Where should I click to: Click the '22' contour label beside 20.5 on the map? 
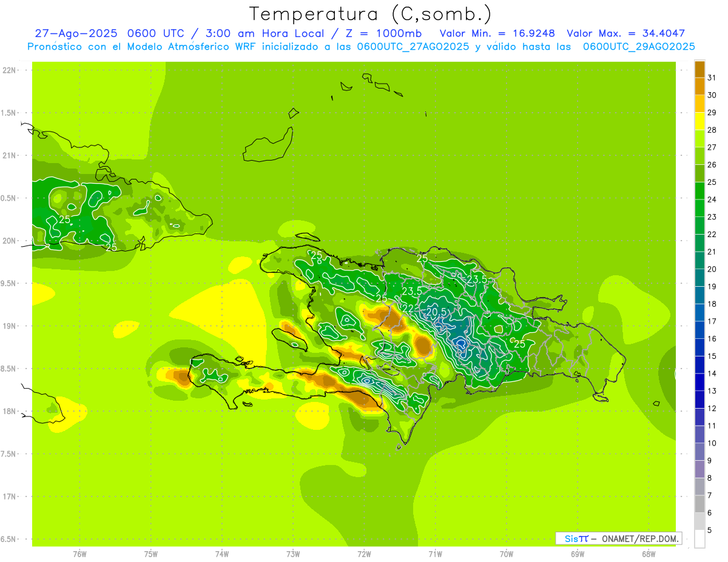coord(408,309)
